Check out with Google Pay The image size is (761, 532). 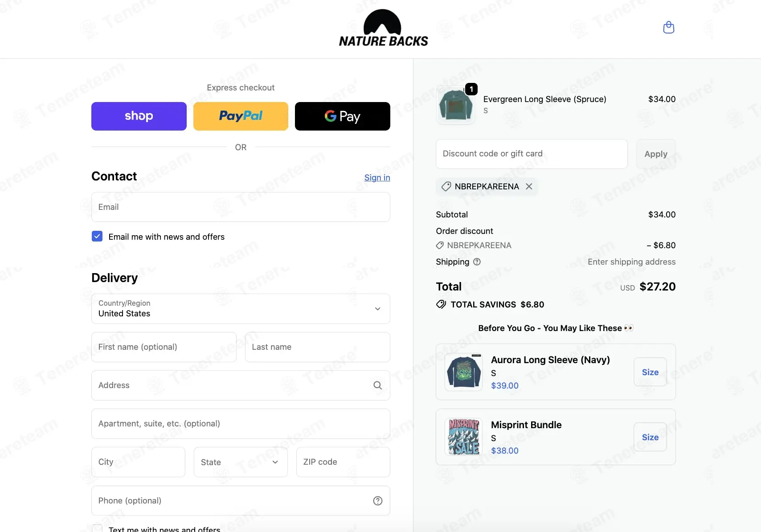pos(342,116)
